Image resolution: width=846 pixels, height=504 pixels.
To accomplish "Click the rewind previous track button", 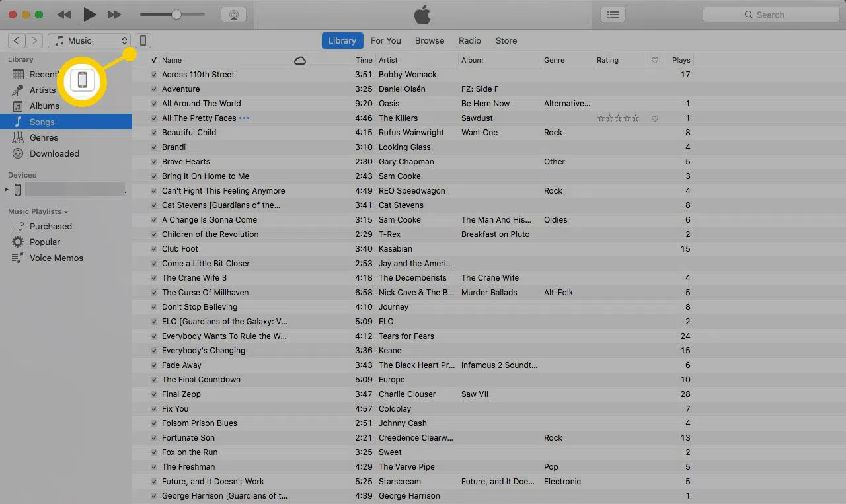I will 64,15.
